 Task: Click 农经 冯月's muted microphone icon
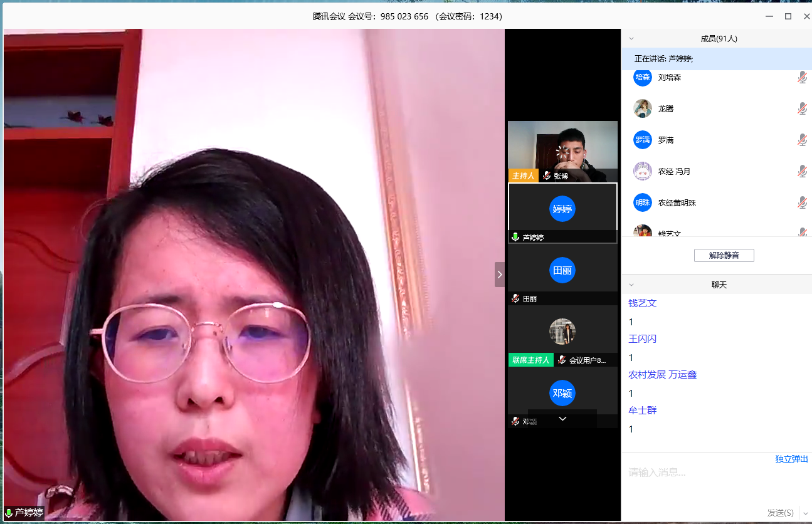[802, 171]
